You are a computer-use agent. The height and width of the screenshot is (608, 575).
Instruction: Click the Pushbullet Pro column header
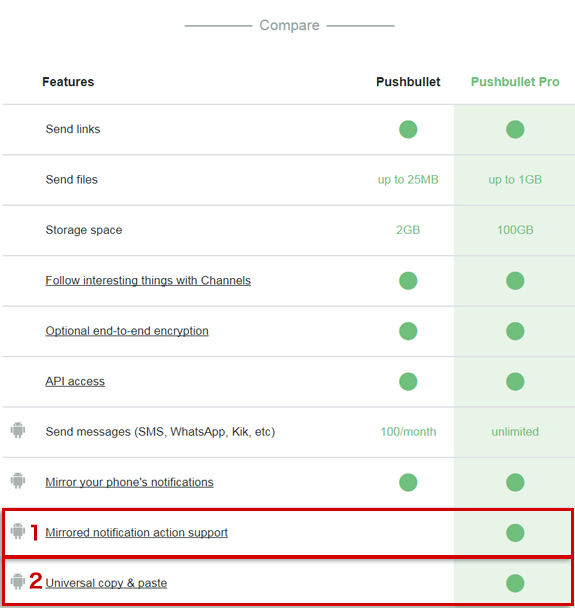click(515, 82)
